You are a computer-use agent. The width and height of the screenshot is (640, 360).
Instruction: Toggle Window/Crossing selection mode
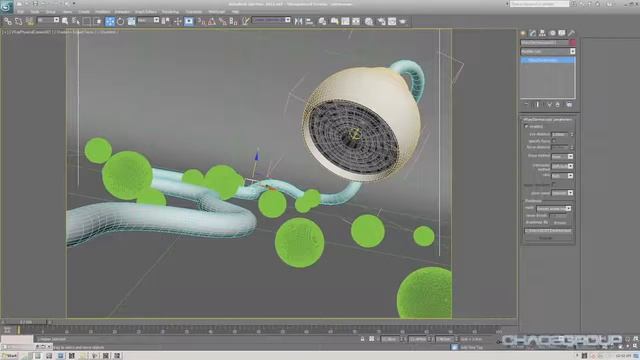[98, 21]
